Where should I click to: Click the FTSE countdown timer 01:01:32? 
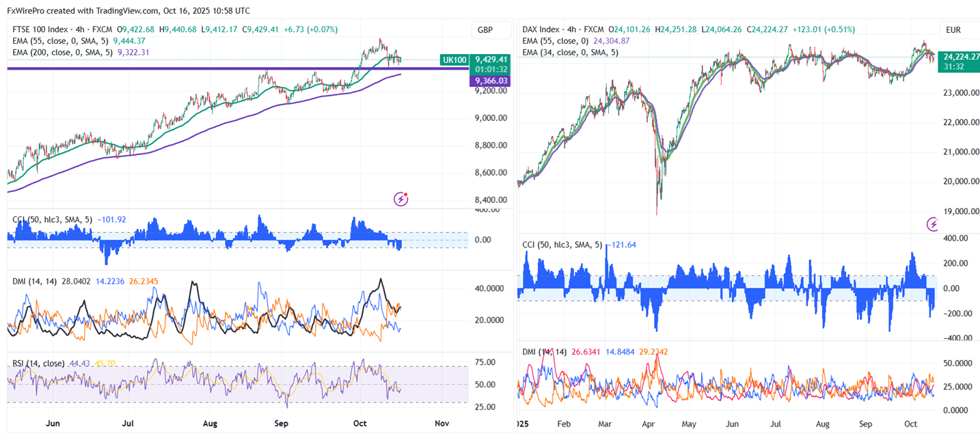click(x=490, y=68)
